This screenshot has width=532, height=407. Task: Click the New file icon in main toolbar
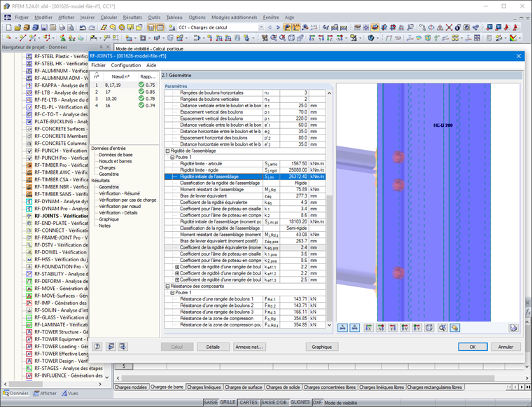(8, 27)
